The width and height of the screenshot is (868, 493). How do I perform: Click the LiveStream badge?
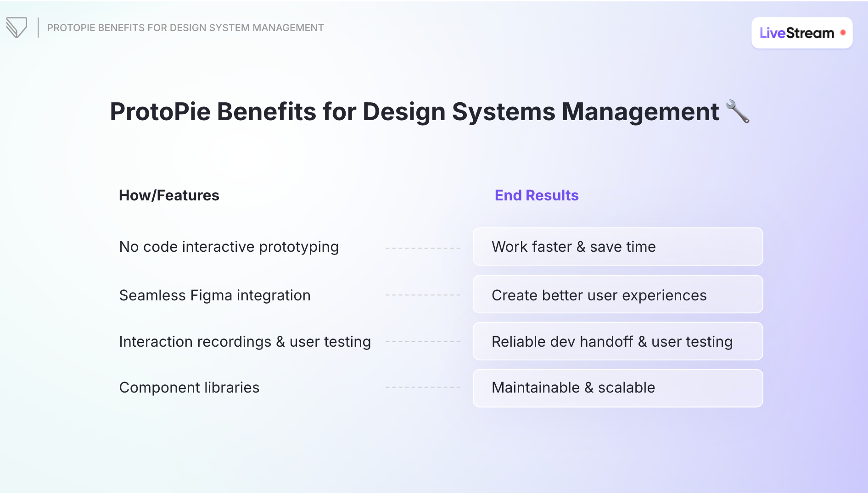tap(802, 33)
